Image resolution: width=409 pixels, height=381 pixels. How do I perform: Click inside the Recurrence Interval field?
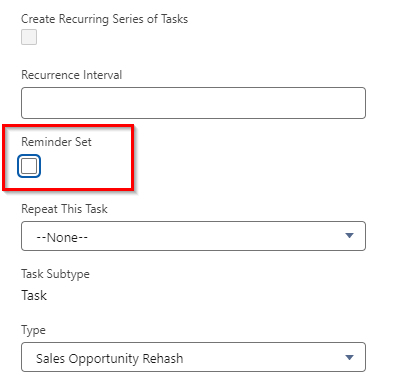(x=193, y=103)
